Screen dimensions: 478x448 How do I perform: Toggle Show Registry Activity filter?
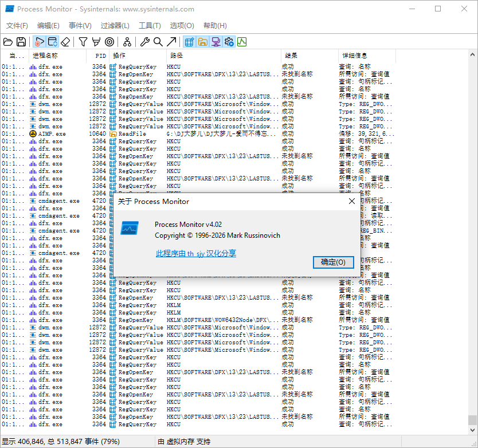189,42
